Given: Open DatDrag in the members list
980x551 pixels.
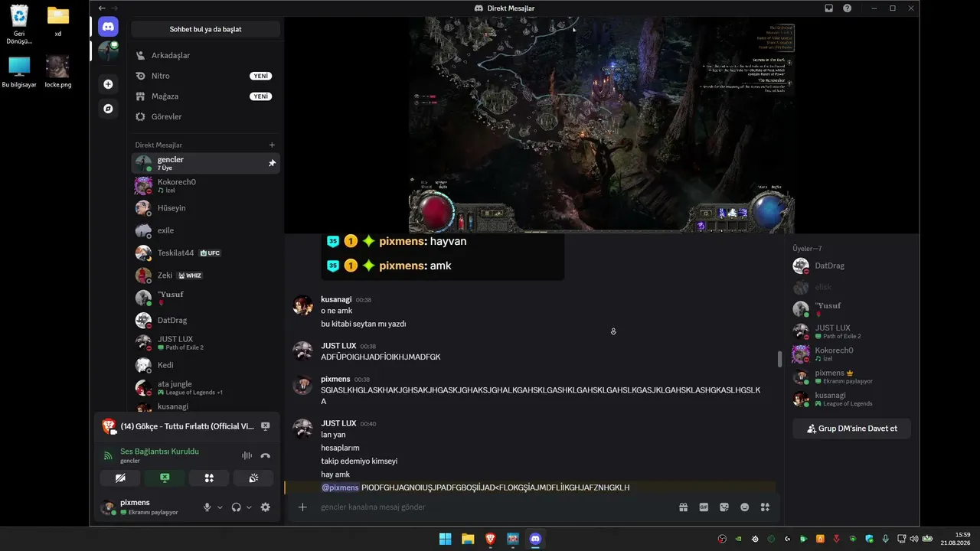Looking at the screenshot, I should pyautogui.click(x=851, y=266).
